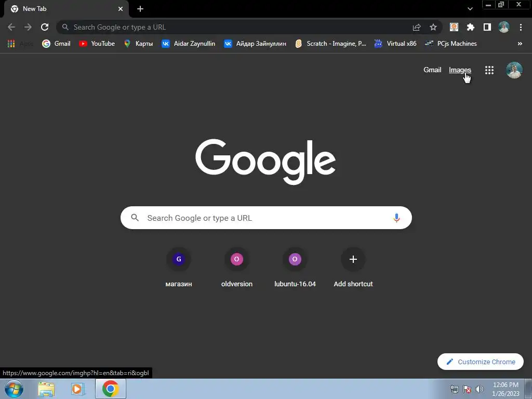Open the Google account avatar on page

point(514,70)
